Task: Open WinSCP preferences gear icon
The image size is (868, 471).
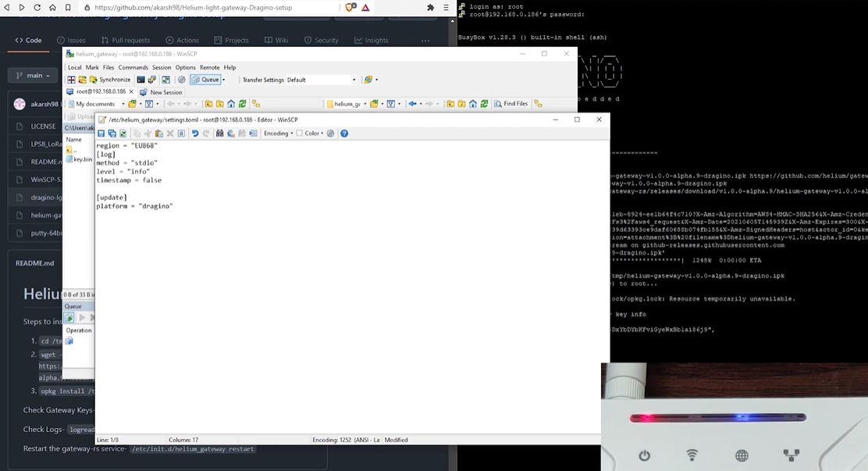Action: [x=181, y=80]
